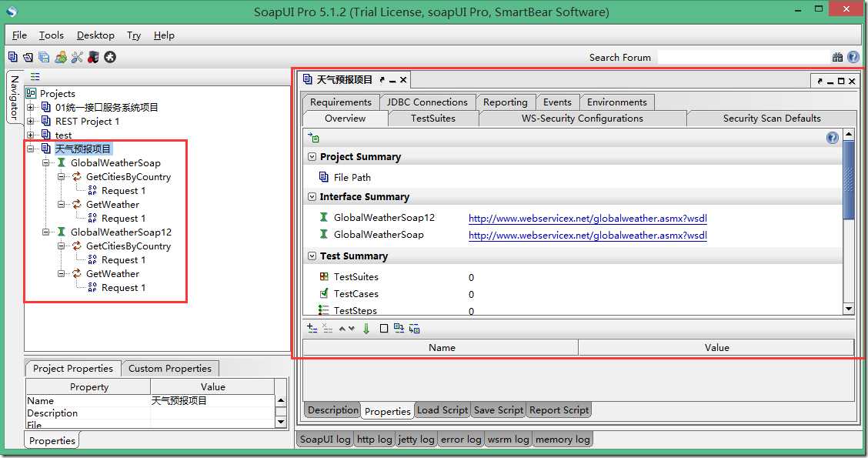
Task: Switch to the JDBC Connections tab
Action: tap(427, 102)
